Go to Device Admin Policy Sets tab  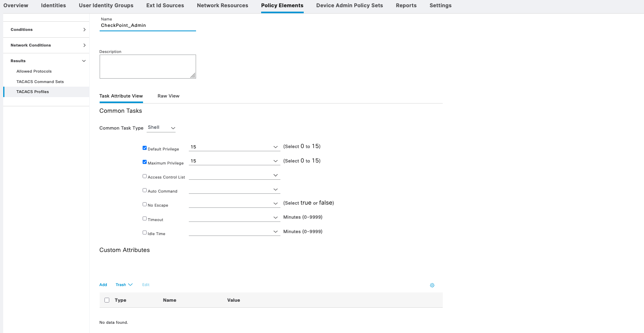349,6
